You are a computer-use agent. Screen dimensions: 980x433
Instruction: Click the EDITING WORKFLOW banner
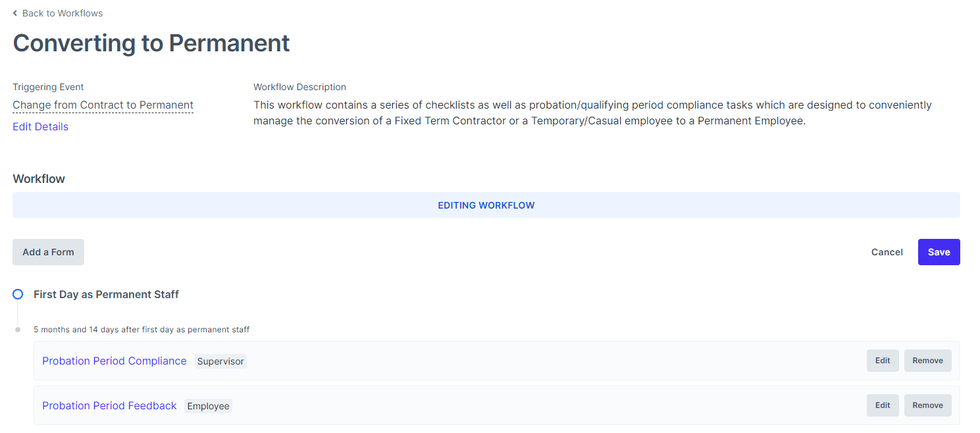point(486,205)
